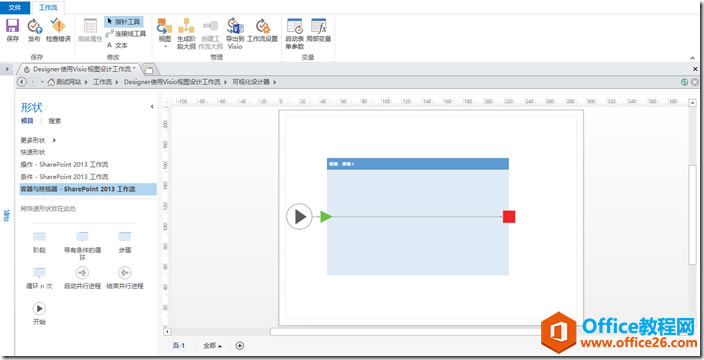The image size is (704, 360).
Task: Collapse the ribbon with the chevron
Action: (692, 58)
